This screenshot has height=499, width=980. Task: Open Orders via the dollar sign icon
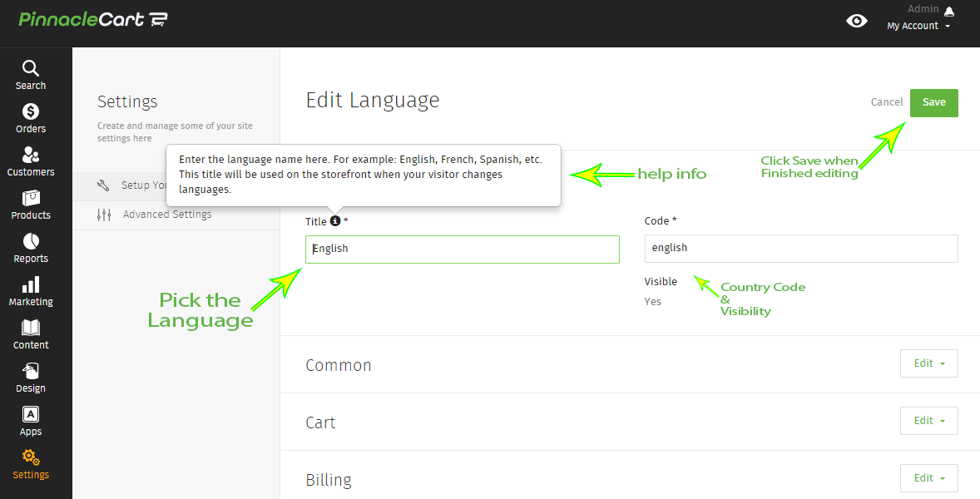tap(31, 111)
